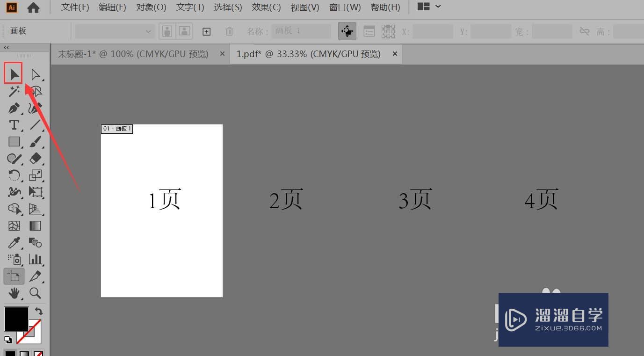Select the Shaper tool
644x356 pixels.
(x=14, y=159)
